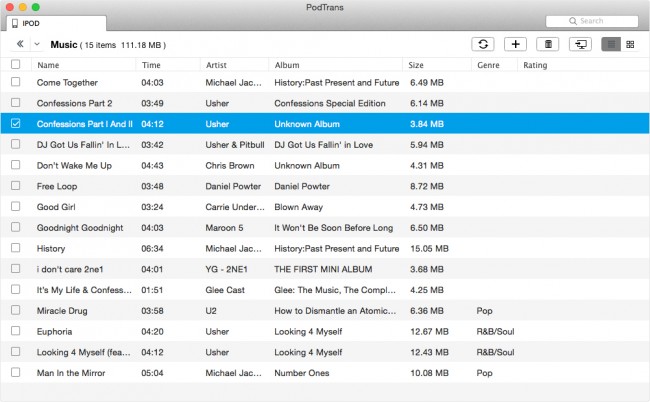
Task: Click the double-chevron back icon
Action: point(19,44)
